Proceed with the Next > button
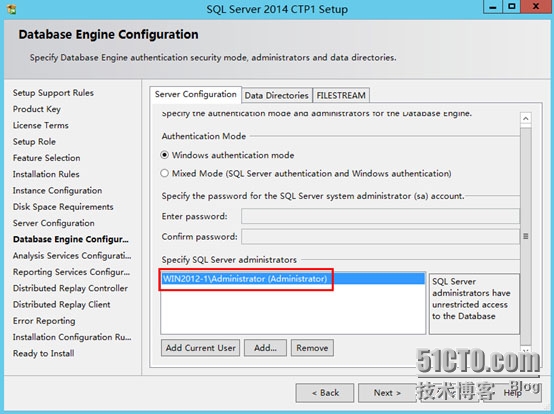The width and height of the screenshot is (554, 414). (387, 393)
